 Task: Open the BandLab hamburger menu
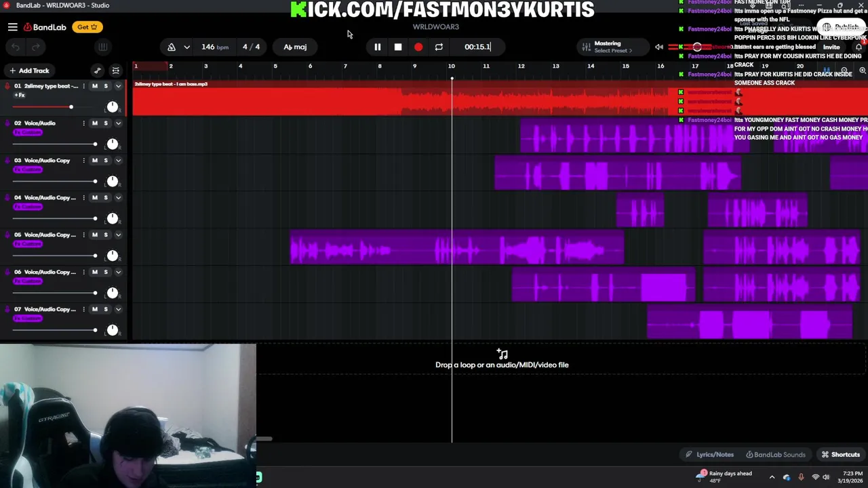12,27
